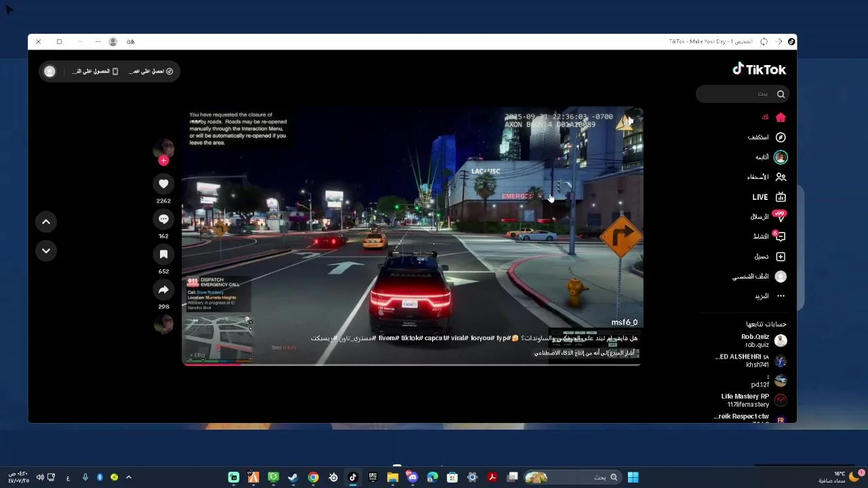Viewport: 868px width, 488px height.
Task: Open the TikTok taskbar icon
Action: click(353, 477)
